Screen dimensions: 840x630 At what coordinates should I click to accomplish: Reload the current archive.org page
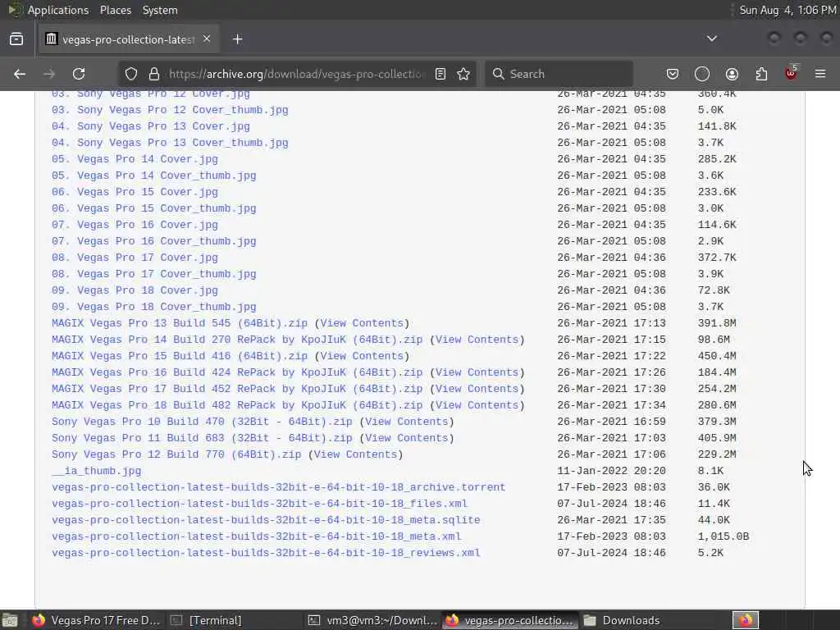coord(79,74)
